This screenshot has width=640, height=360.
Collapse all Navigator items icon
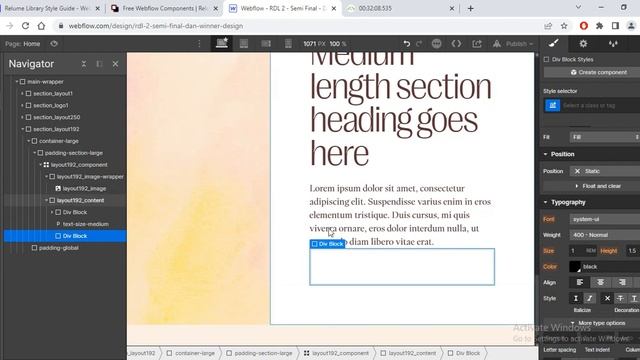[84, 64]
